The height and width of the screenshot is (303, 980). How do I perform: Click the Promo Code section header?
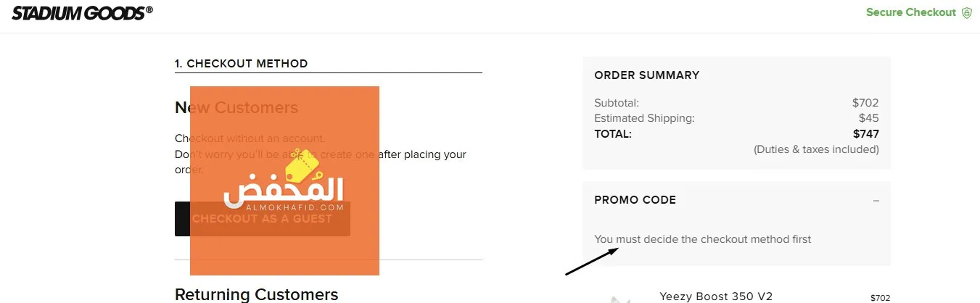coord(635,200)
